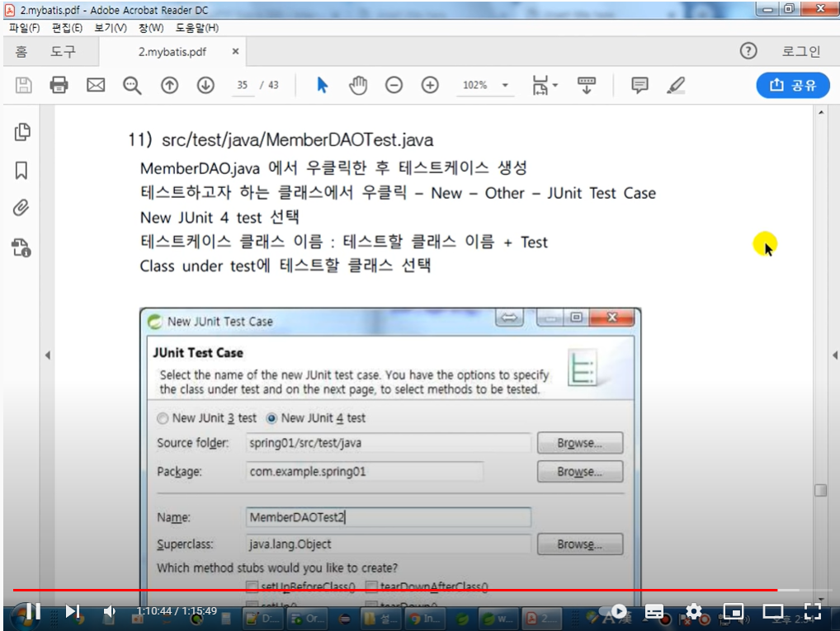
Task: Open the 도움말(H) menu
Action: tap(197, 28)
